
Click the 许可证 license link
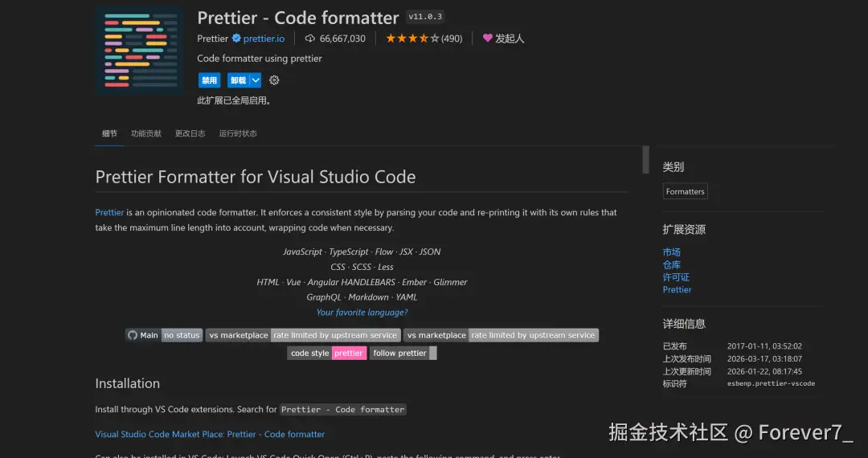676,277
